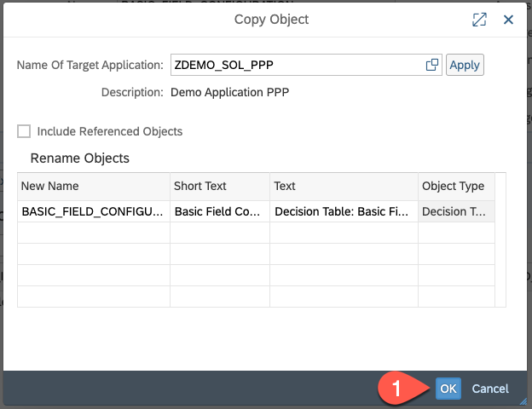Image resolution: width=532 pixels, height=409 pixels.
Task: Click the Text column header
Action: click(x=343, y=186)
